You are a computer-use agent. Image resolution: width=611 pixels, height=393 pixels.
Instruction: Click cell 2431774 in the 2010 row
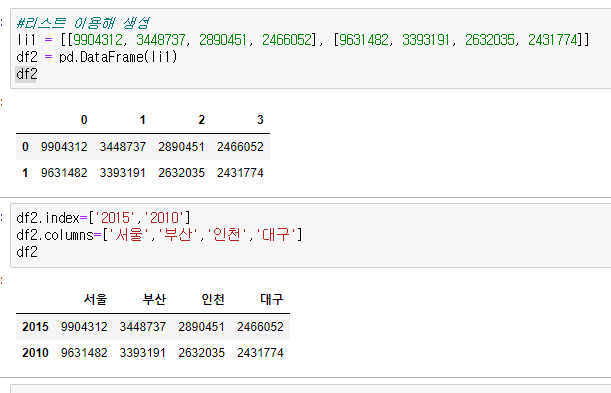[260, 352]
